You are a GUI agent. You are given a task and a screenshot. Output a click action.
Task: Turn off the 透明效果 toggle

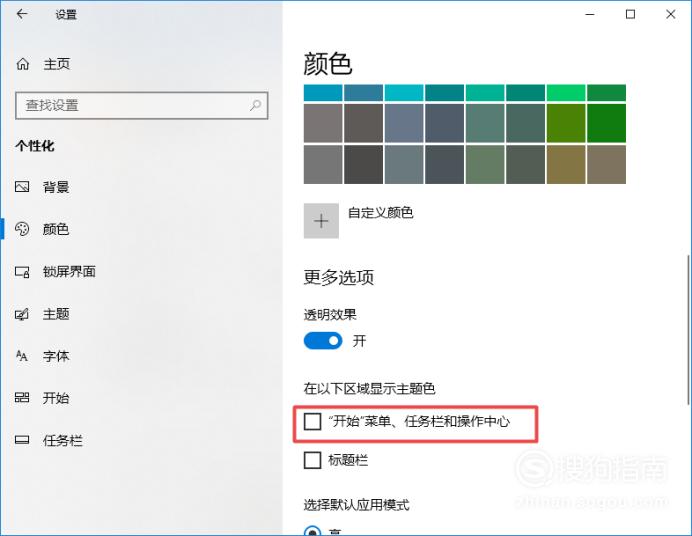tap(323, 341)
